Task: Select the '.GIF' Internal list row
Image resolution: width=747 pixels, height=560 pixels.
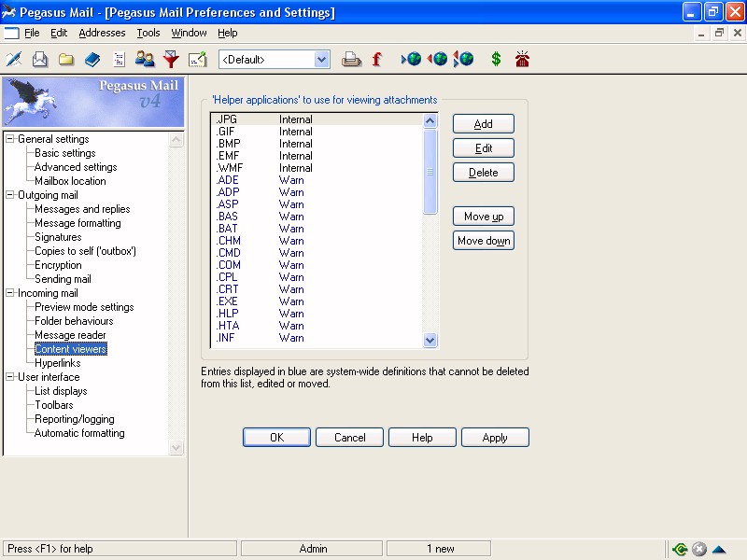Action: (317, 132)
